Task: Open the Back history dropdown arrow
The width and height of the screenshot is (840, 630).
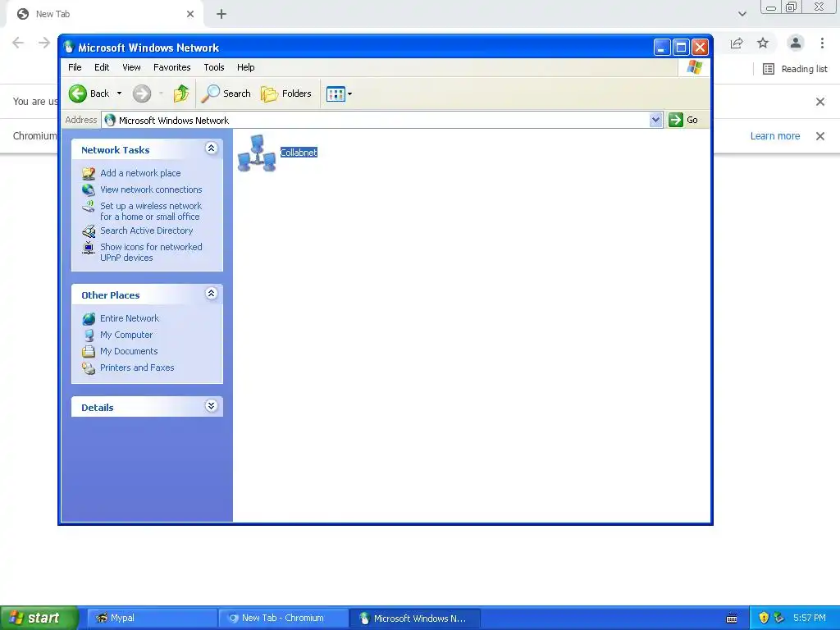Action: coord(119,94)
